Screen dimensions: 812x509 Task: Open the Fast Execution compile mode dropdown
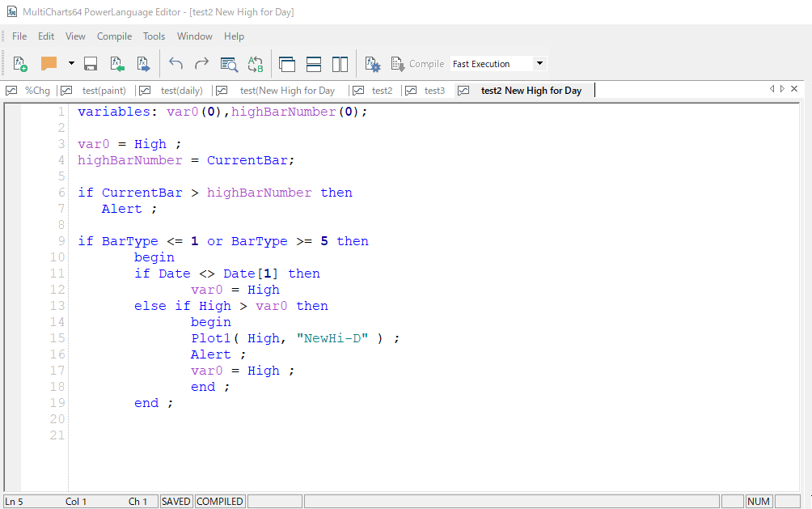[539, 63]
